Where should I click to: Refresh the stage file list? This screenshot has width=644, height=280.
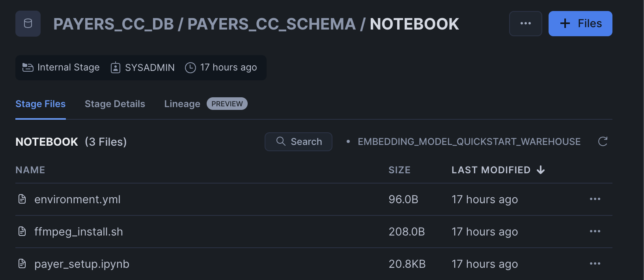(603, 141)
